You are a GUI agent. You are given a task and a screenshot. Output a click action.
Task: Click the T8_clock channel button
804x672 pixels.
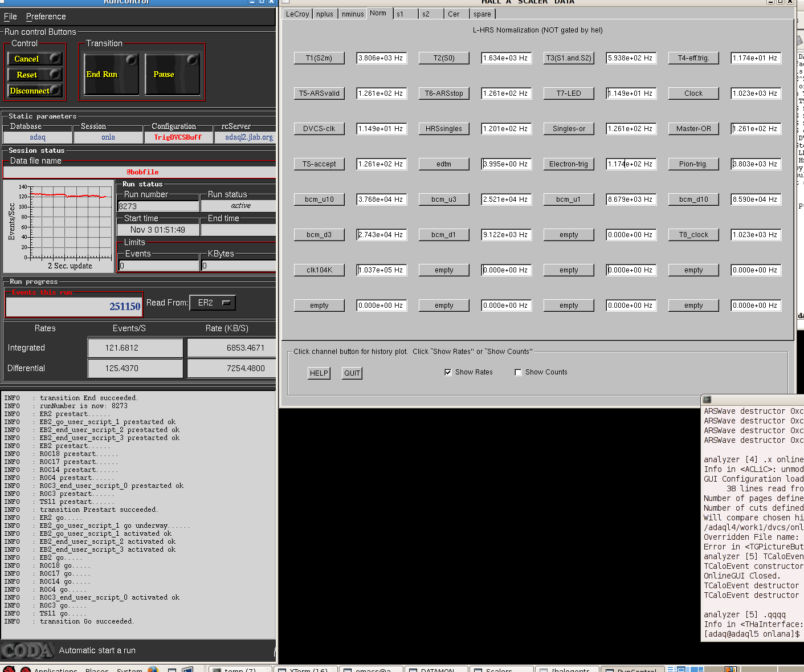693,235
